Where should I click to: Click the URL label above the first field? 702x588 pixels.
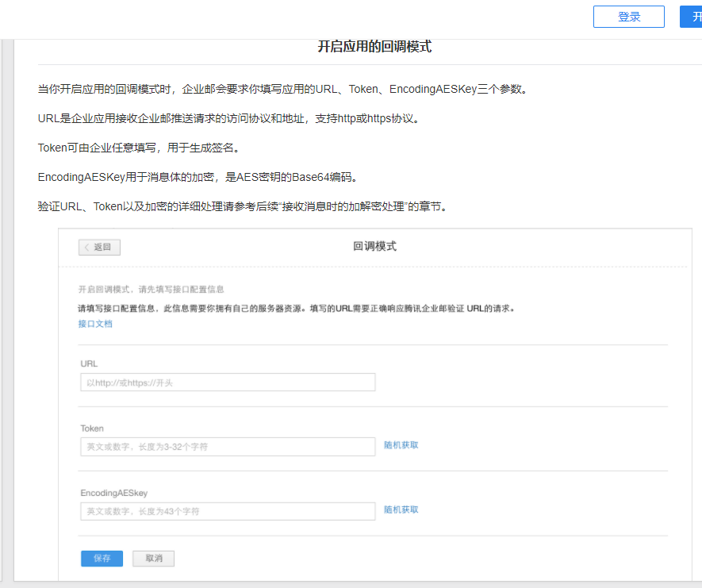pos(89,363)
